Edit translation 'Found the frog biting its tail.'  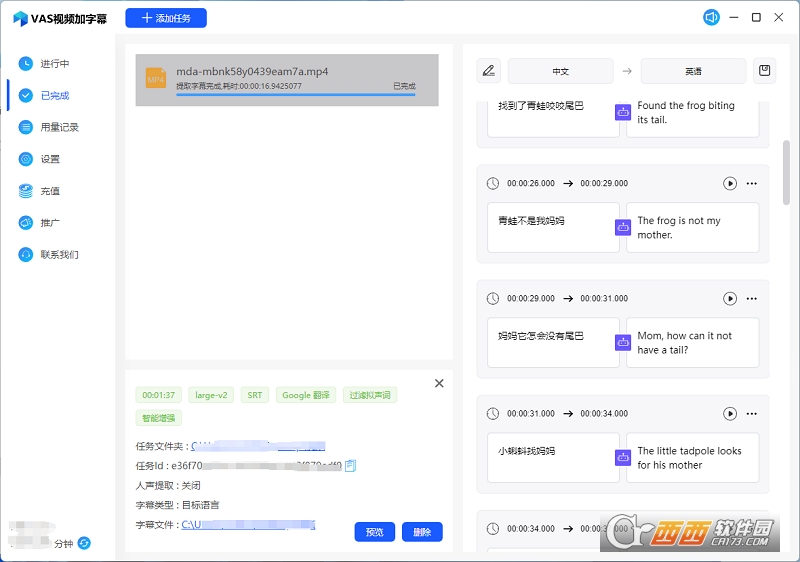(x=692, y=118)
